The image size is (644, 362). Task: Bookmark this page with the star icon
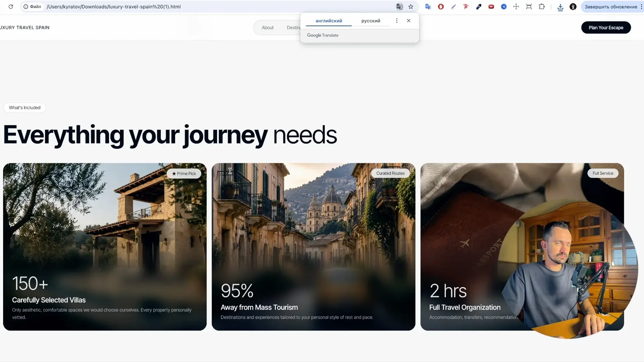(x=411, y=7)
